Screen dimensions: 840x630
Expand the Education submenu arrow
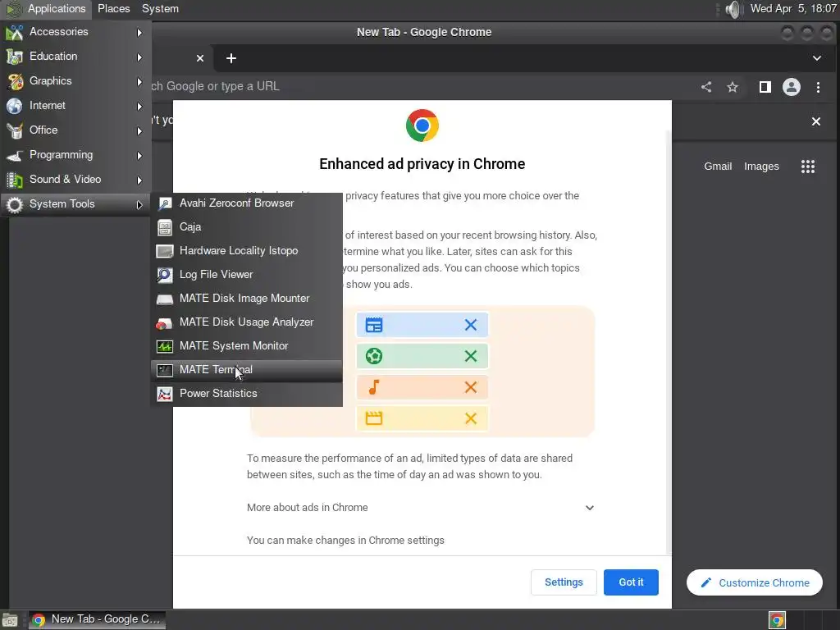click(139, 57)
